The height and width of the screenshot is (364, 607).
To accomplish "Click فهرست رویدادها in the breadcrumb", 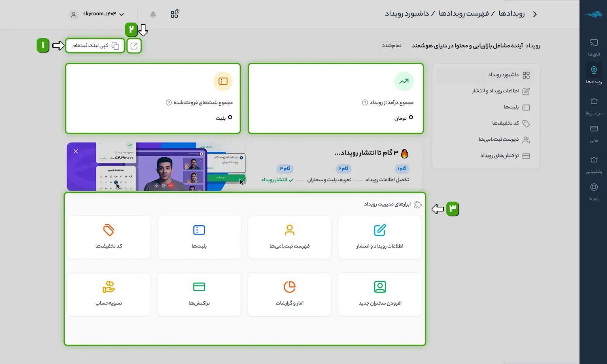I will pyautogui.click(x=464, y=14).
